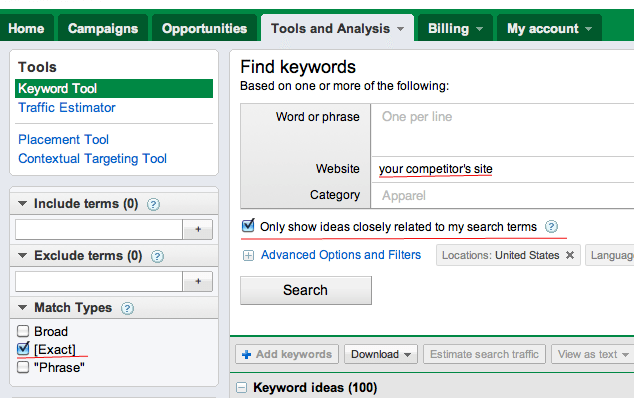Check the Broad match type
634x398 pixels.
click(x=23, y=331)
